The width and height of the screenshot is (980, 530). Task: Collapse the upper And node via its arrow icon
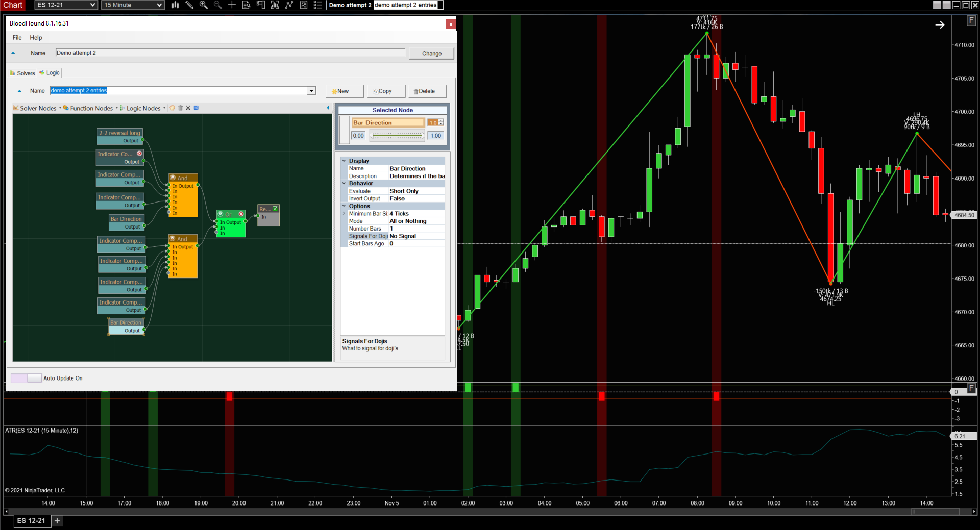coord(173,178)
